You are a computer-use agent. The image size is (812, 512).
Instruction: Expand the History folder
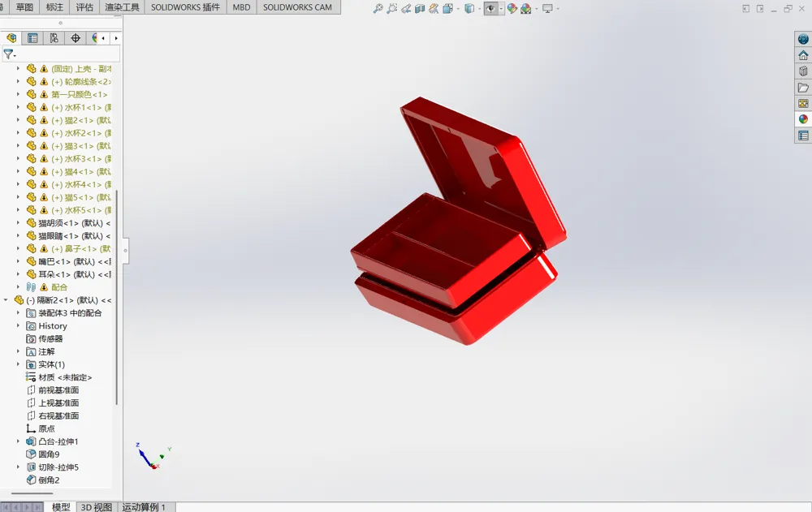[18, 325]
